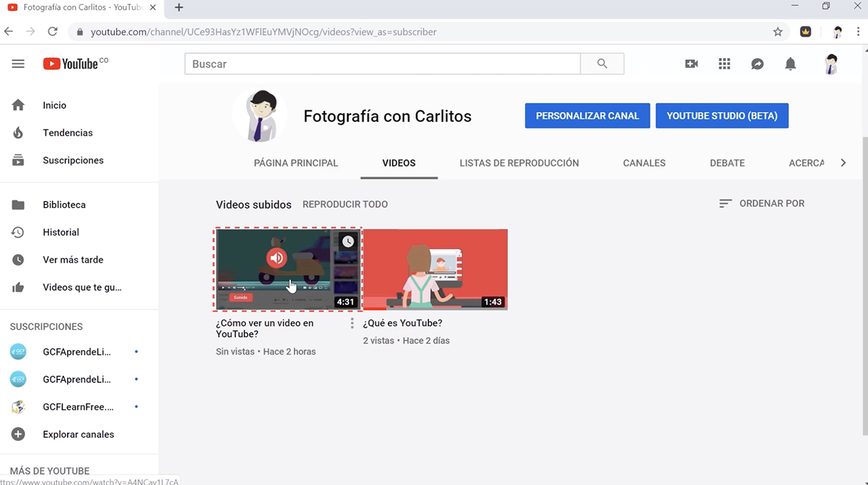Open the hamburger guide menu
The image size is (868, 485).
click(x=18, y=64)
